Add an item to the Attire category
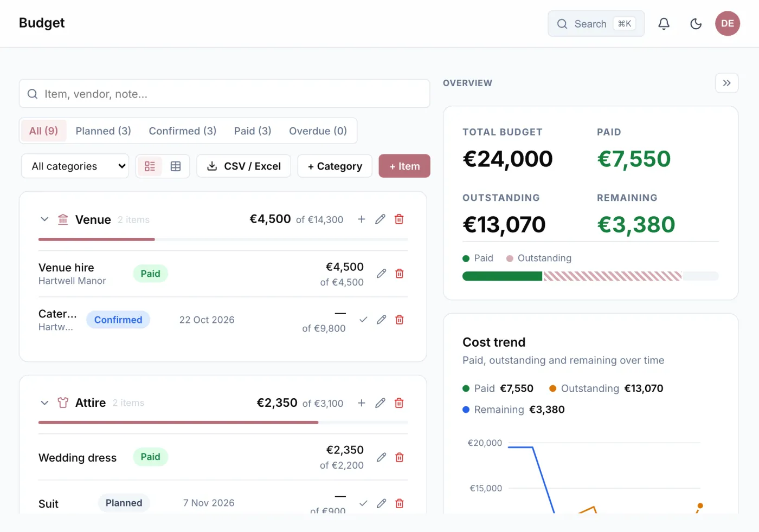 [x=362, y=403]
